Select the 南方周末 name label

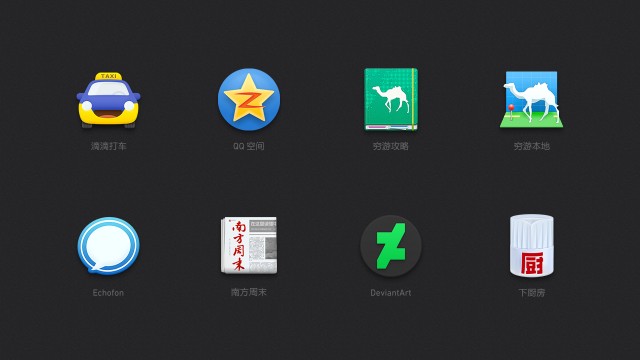click(249, 292)
